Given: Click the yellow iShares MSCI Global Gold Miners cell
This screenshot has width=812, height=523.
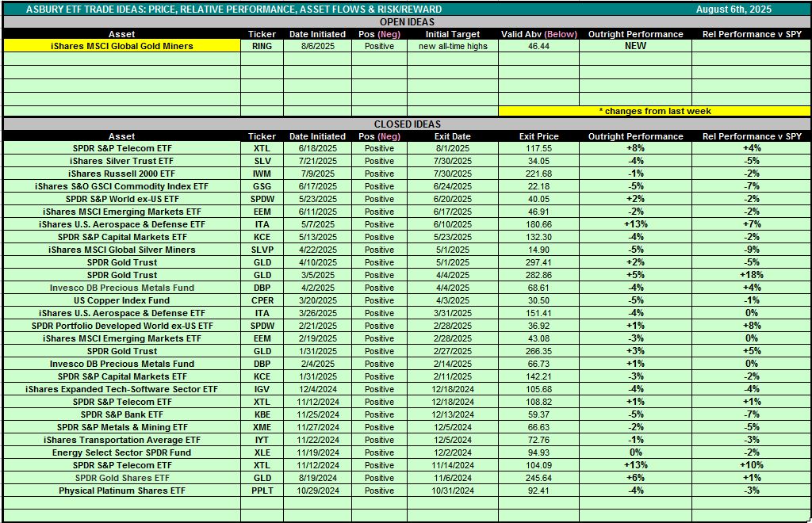Looking at the screenshot, I should (121, 46).
